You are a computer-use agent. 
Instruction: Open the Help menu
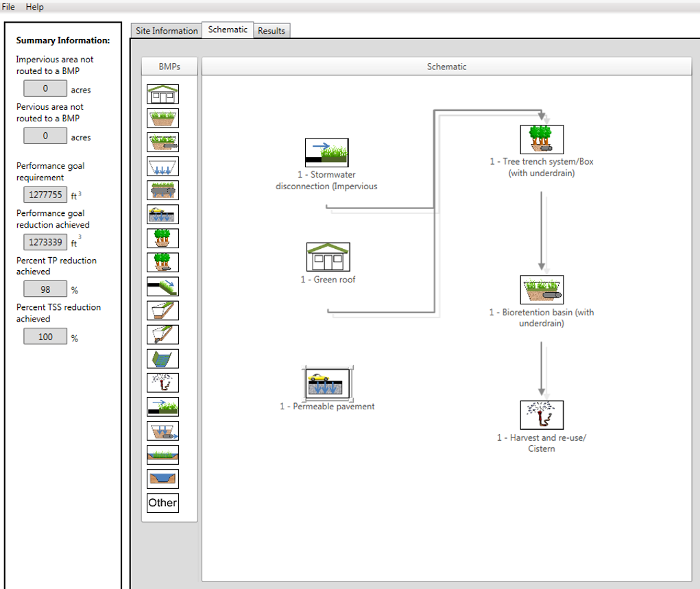34,7
